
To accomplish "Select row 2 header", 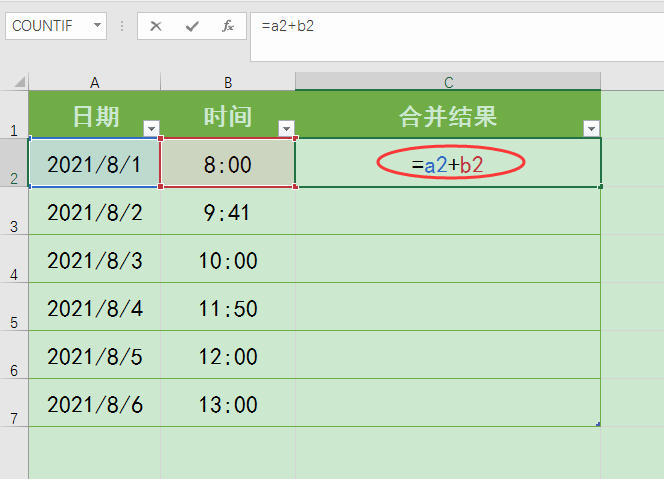I will tap(14, 163).
